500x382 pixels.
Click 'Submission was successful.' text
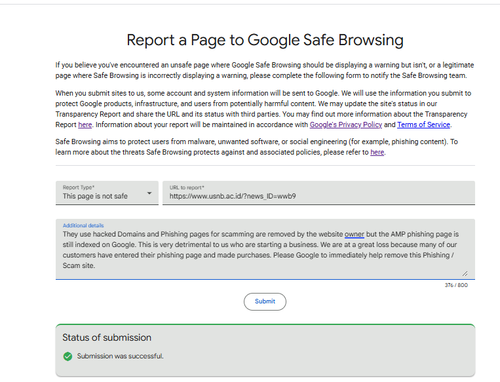pos(120,356)
